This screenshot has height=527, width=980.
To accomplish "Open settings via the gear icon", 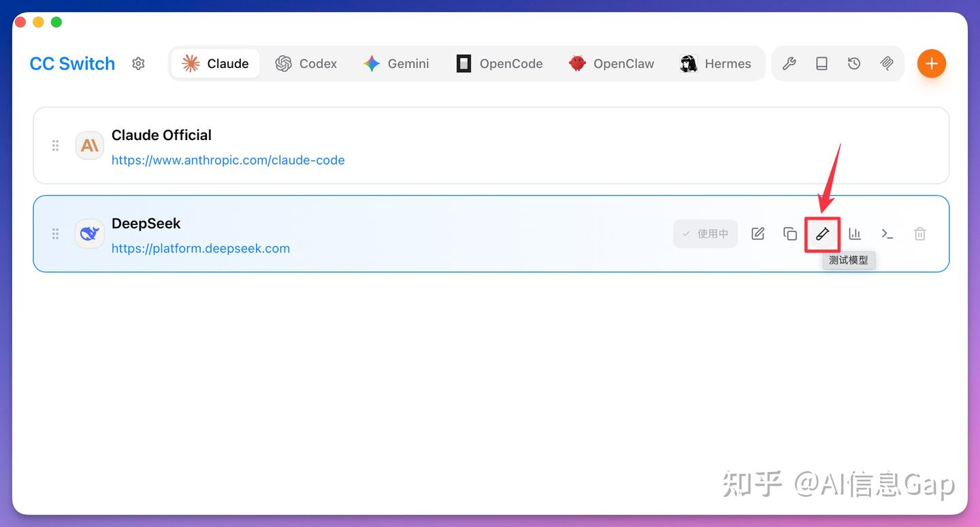I will [138, 63].
